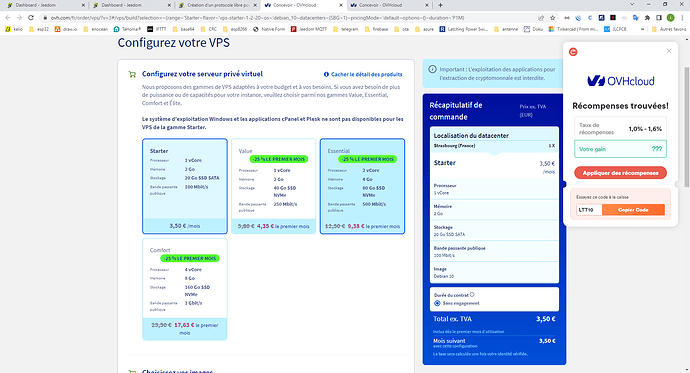690x373 pixels.
Task: Open the esp32 bookmarks folder
Action: [39, 29]
